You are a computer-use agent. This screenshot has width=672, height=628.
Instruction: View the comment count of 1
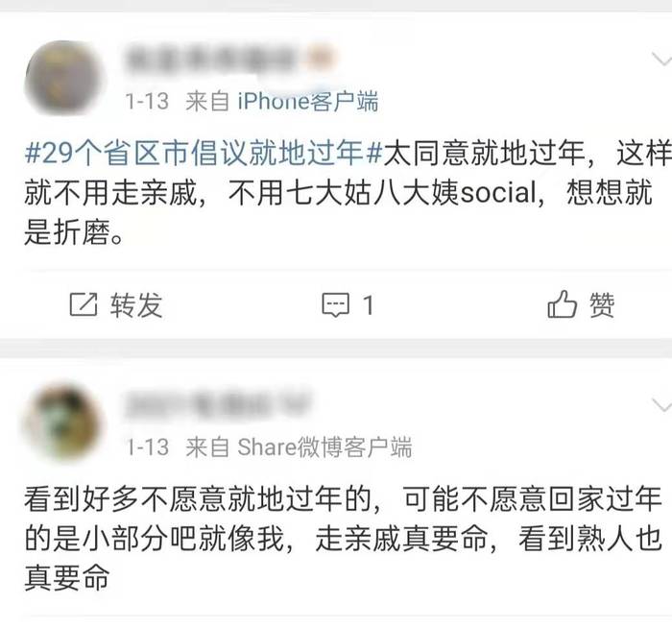368,305
